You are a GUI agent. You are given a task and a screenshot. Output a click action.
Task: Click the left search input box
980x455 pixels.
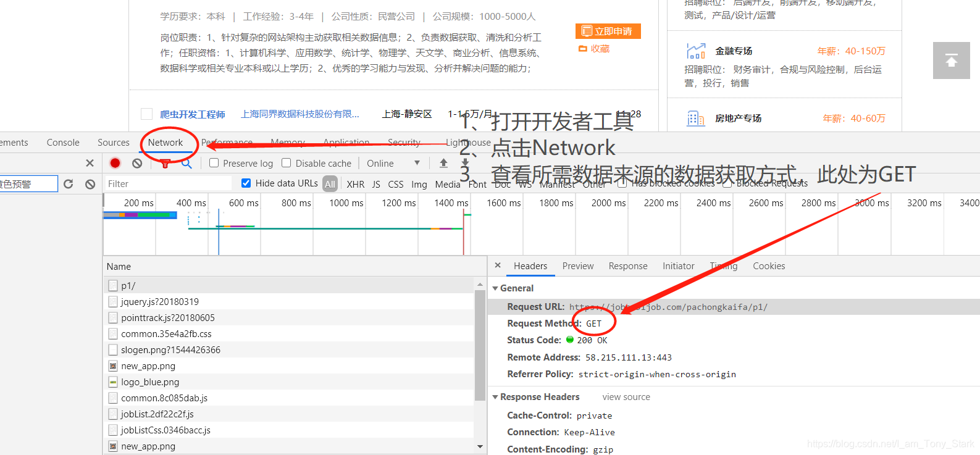coord(28,184)
